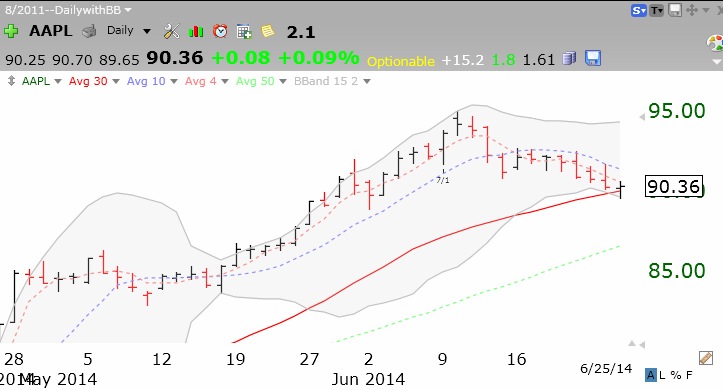Click the ruler drawing-tool icon
Screen dimensions: 723x390
(x=706, y=358)
